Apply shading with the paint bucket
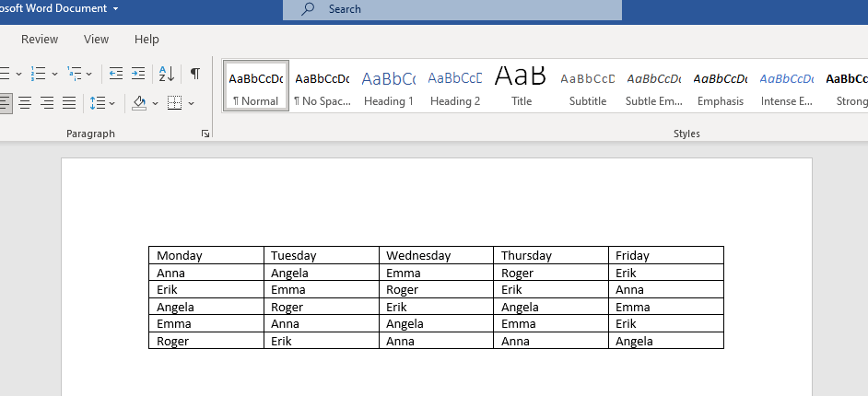This screenshot has height=396, width=868. point(139,102)
